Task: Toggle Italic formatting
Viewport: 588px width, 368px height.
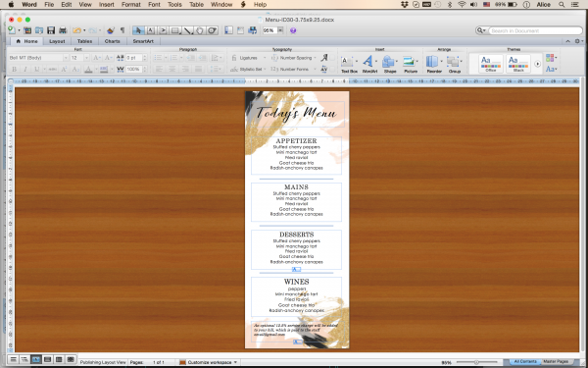Action: [x=25, y=69]
